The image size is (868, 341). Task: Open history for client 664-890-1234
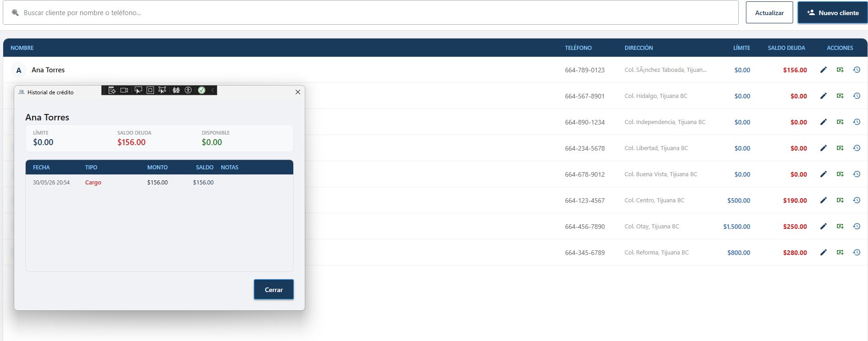(x=857, y=122)
